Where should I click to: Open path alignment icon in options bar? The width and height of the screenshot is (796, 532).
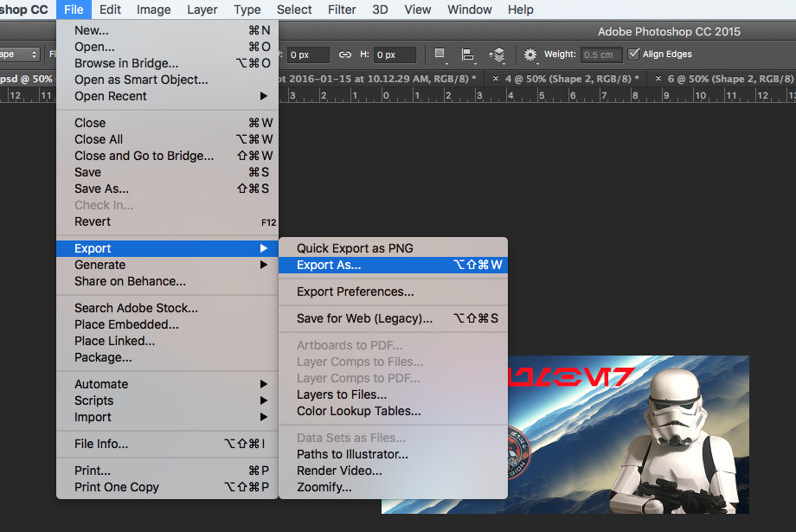(467, 54)
